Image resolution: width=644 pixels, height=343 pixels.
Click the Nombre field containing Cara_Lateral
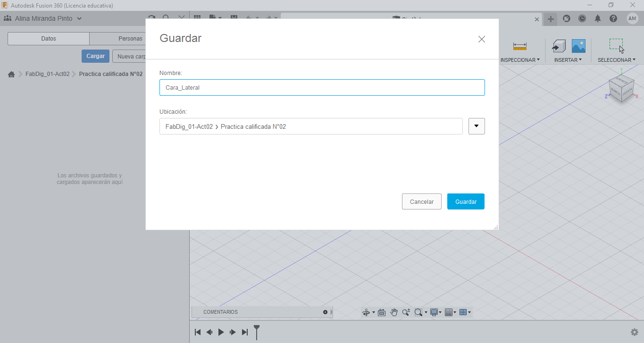click(x=322, y=88)
